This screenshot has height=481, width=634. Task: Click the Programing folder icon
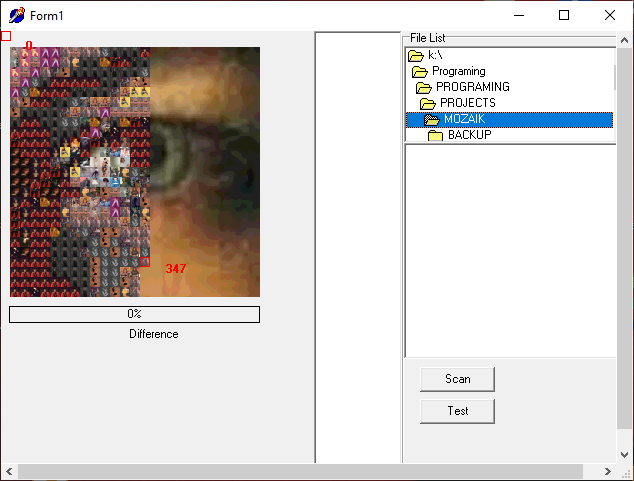(420, 72)
